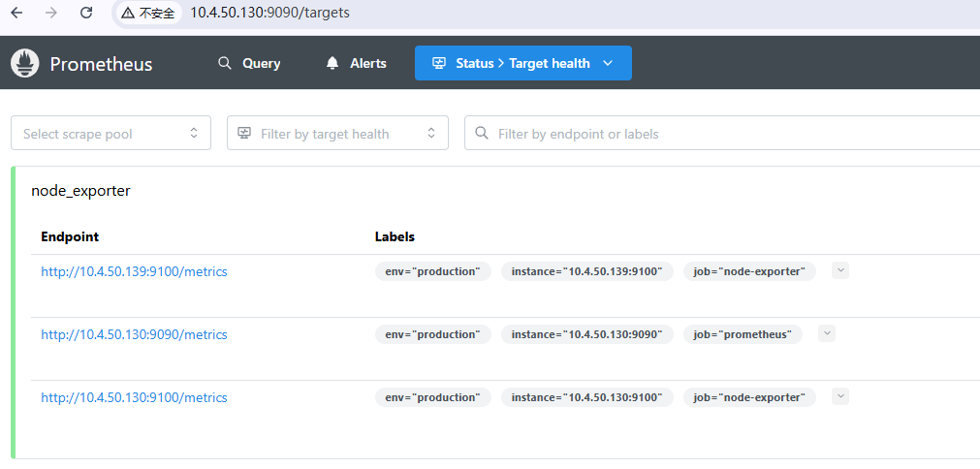Open the Status > Target health menu
The width and height of the screenshot is (980, 469).
[x=523, y=63]
